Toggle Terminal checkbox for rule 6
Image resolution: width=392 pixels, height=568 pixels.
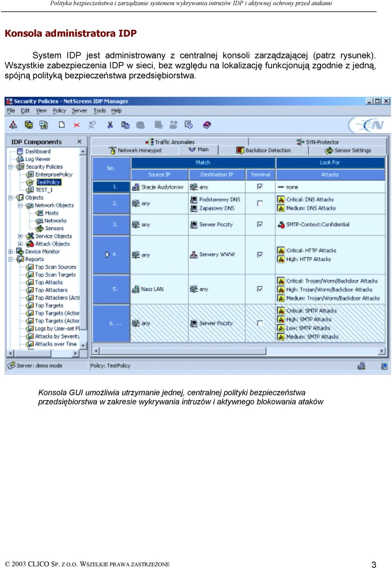(260, 323)
